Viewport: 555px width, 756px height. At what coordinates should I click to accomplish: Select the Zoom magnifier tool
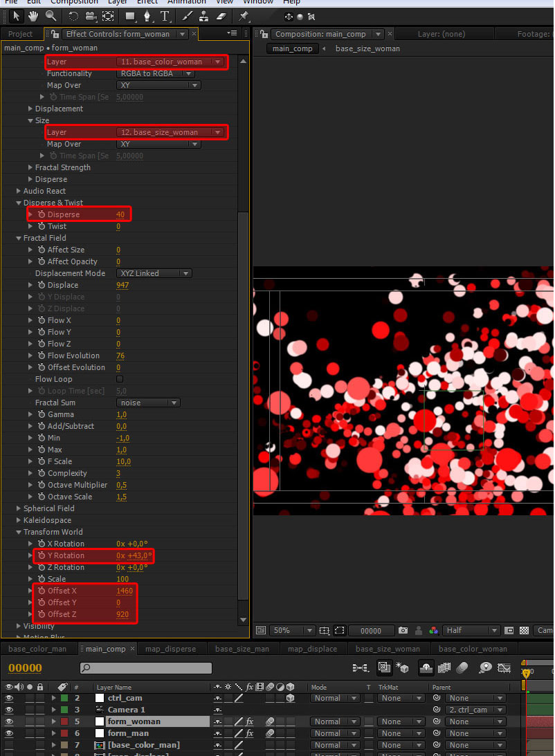click(51, 17)
